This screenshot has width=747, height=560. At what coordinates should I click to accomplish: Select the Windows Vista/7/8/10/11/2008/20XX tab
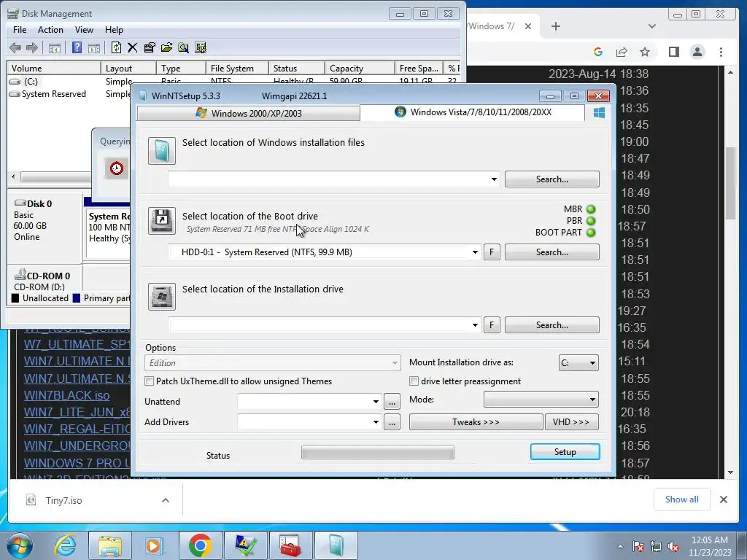coord(473,112)
